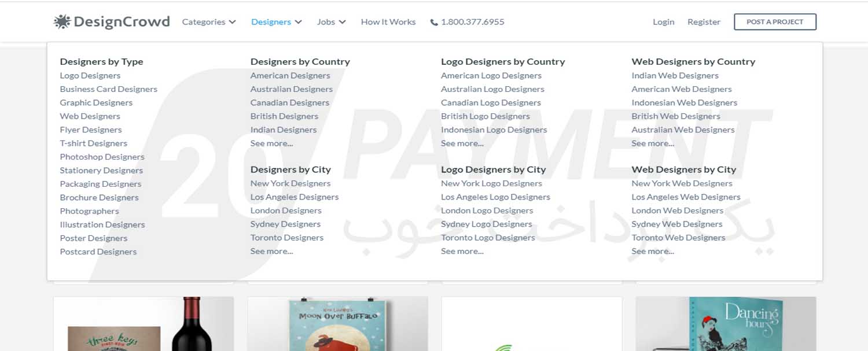Select Business Card Designers
This screenshot has height=351, width=868.
click(109, 89)
